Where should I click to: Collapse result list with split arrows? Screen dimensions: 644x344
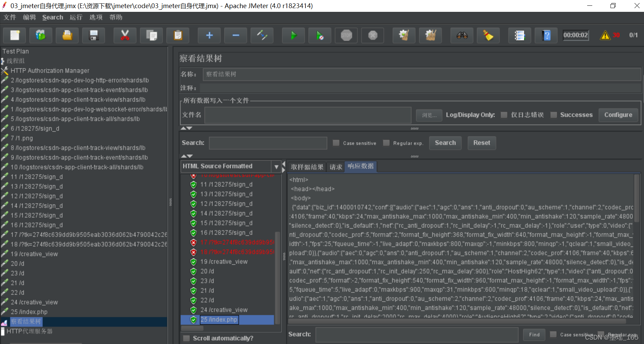pos(283,167)
